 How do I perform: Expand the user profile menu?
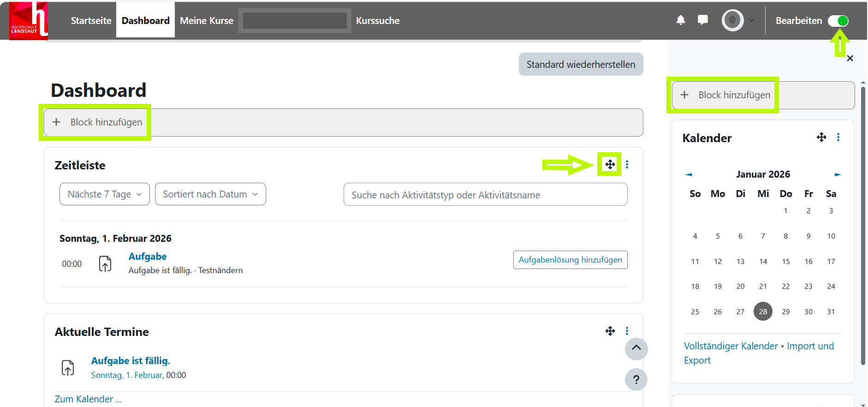(x=738, y=20)
